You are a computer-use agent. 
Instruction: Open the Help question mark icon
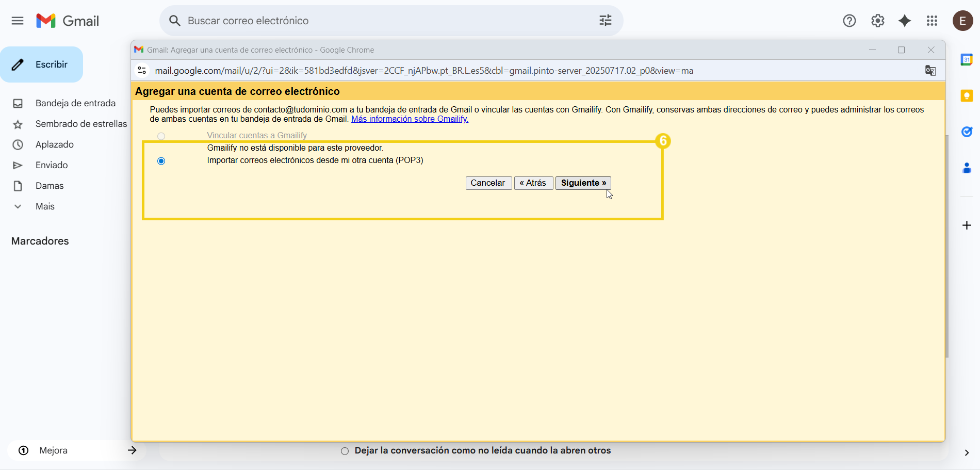pyautogui.click(x=850, y=21)
